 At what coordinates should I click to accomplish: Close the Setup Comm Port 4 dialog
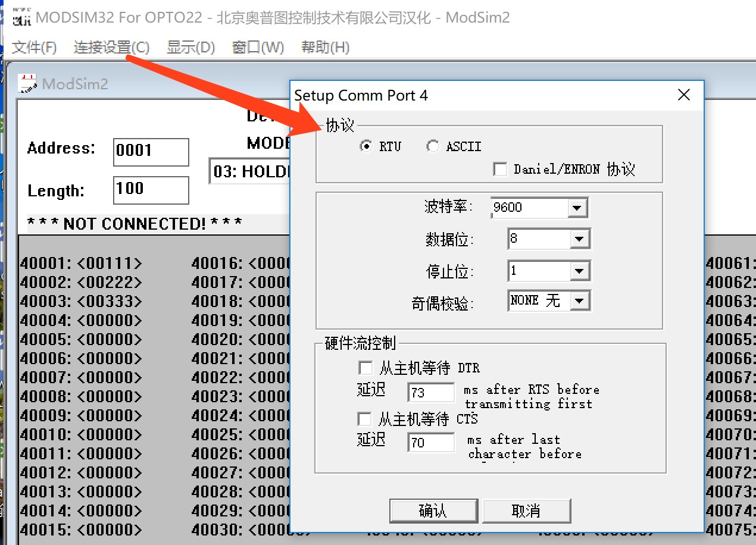[x=684, y=95]
